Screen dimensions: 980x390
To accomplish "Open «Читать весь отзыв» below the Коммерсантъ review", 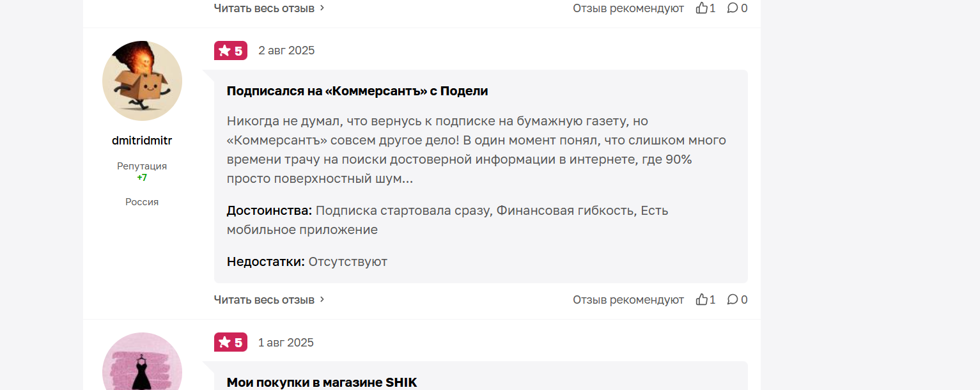I will (x=270, y=300).
